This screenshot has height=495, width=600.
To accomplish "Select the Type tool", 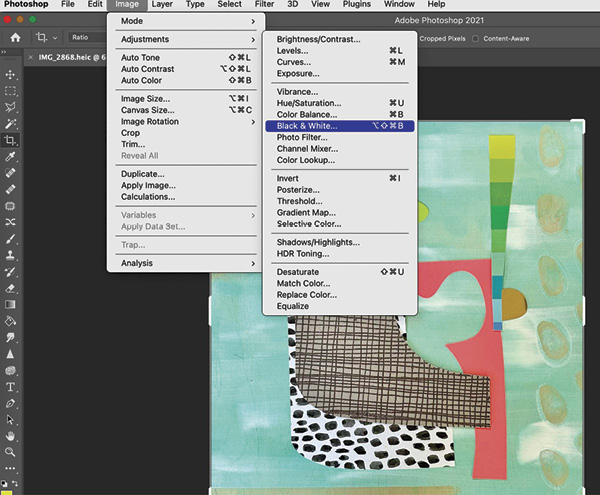I will pos(10,387).
